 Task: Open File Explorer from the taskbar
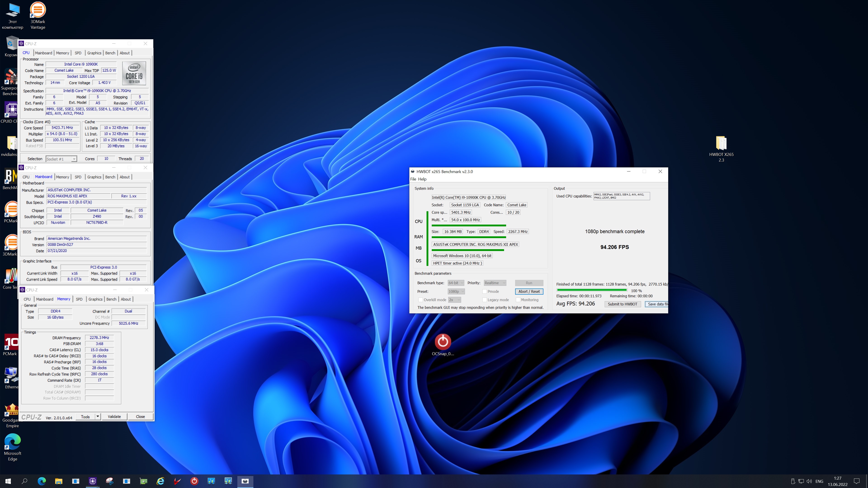click(x=59, y=481)
